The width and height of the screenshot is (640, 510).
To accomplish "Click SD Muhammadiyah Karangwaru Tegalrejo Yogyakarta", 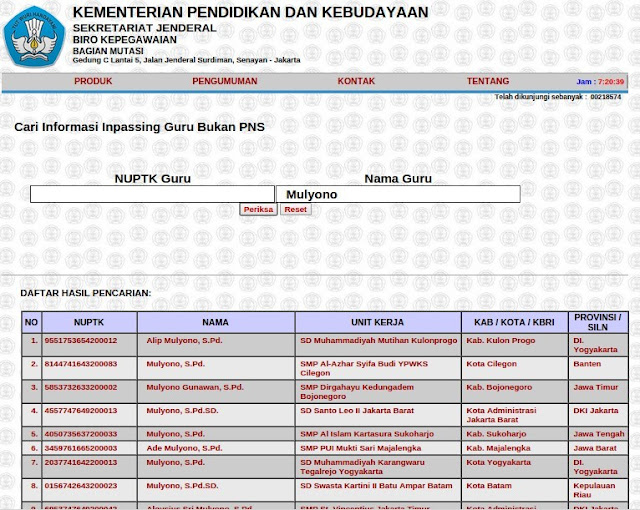I will coord(362,467).
